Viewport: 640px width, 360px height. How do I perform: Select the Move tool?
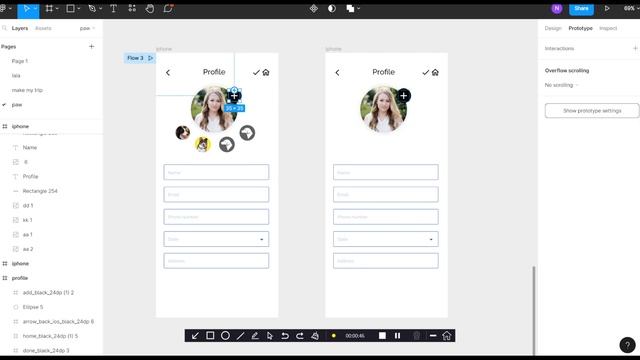click(26, 9)
